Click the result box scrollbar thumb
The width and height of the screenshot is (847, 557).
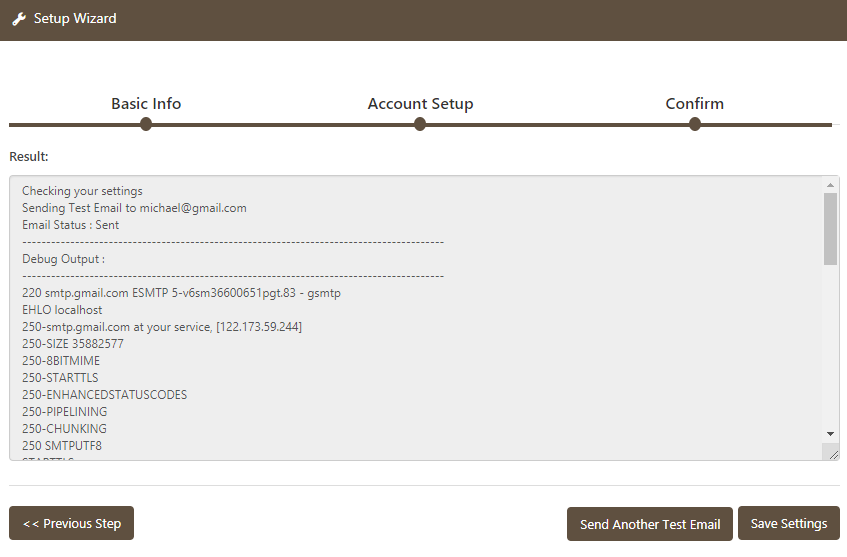831,229
